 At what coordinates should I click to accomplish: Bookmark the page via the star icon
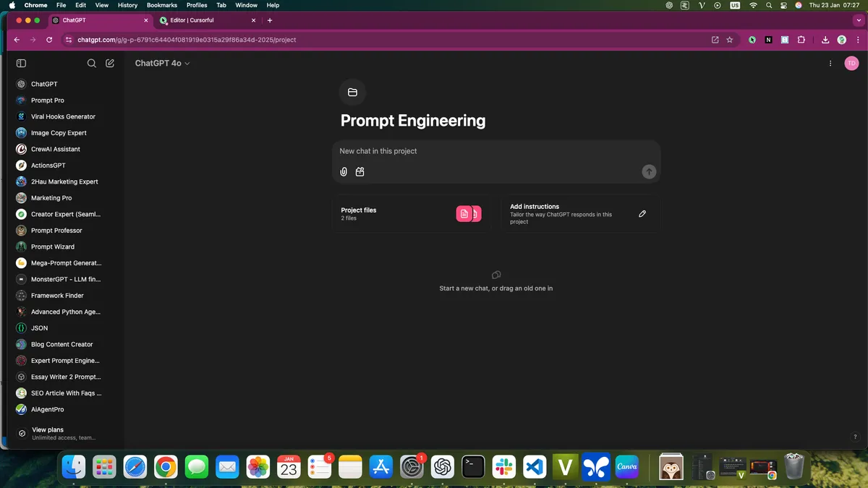(x=730, y=40)
